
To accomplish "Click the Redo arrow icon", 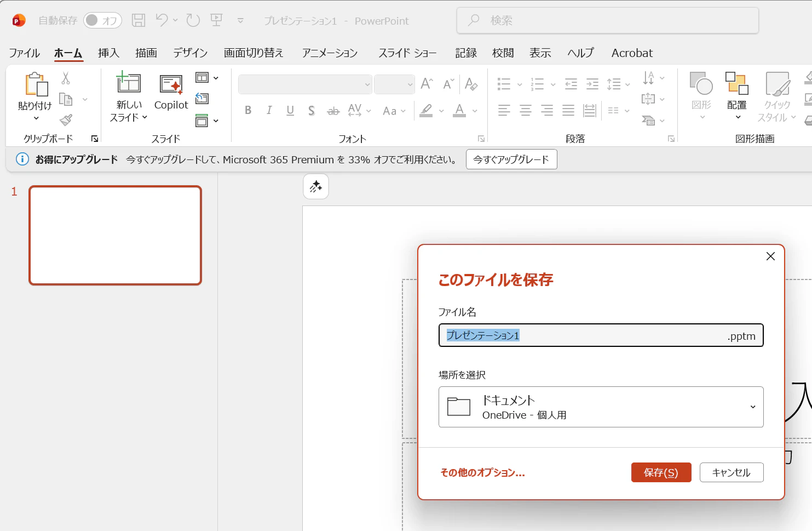I will pyautogui.click(x=193, y=20).
